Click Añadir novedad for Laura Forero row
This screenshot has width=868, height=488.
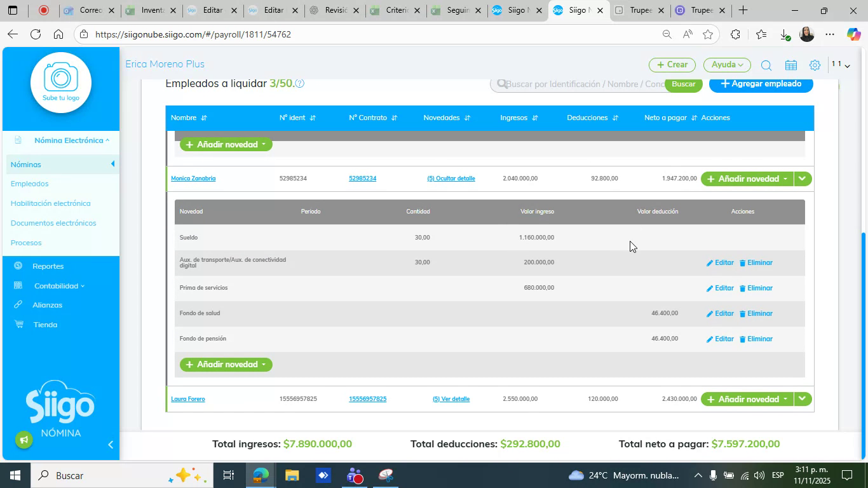click(747, 399)
